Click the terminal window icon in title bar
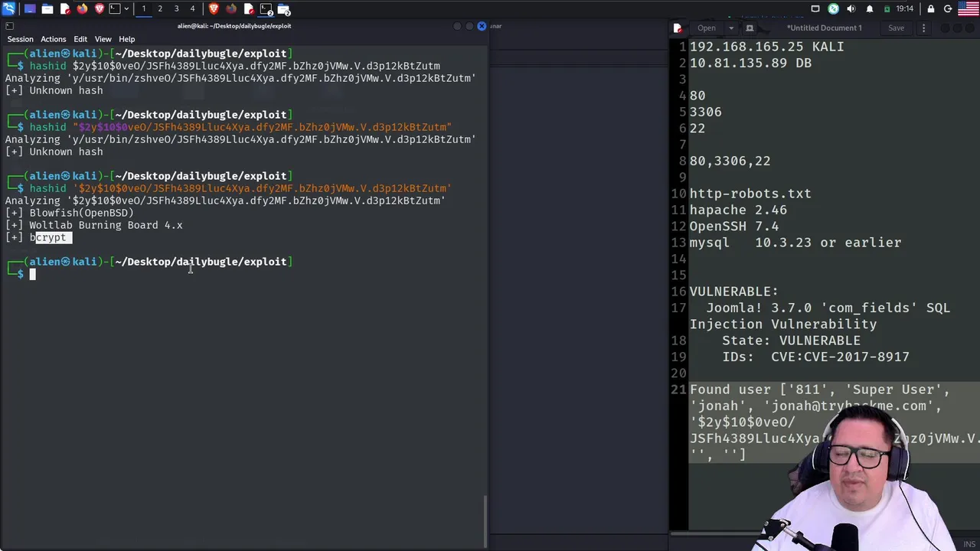This screenshot has width=980, height=551. point(9,26)
